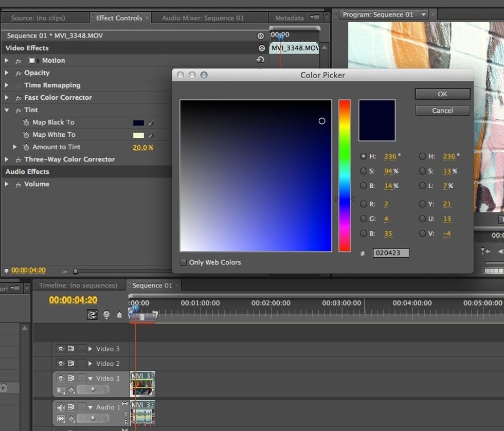This screenshot has height=431, width=504.
Task: Mute the Audio 1 track speaker
Action: [x=61, y=407]
